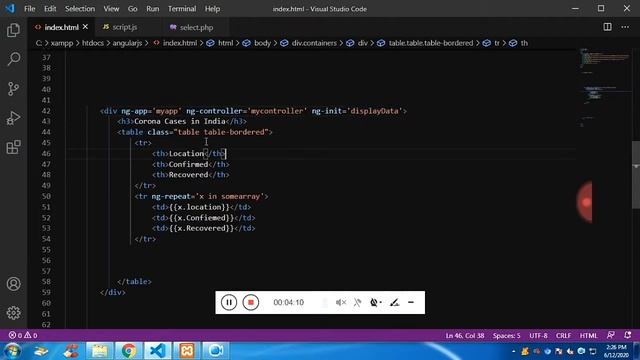Open Google Chrome from the taskbar
The image size is (640, 360).
129,351
